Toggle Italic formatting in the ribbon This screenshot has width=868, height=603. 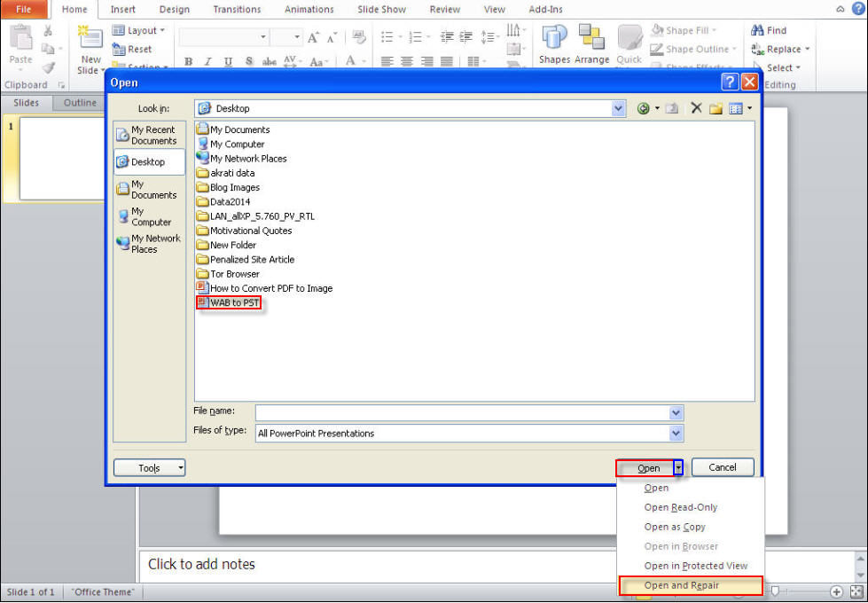point(207,62)
